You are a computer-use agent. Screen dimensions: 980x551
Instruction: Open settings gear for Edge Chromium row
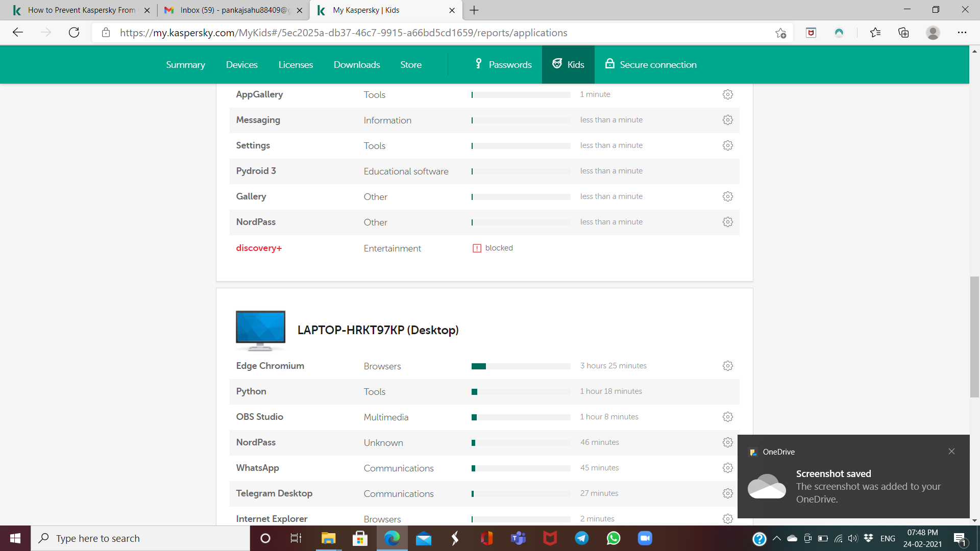727,366
